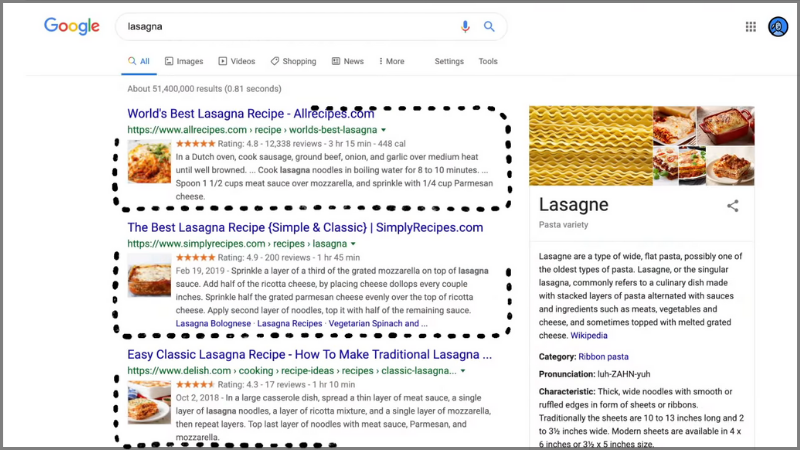Click the Pasta variety subtitle
800x450 pixels.
point(563,225)
